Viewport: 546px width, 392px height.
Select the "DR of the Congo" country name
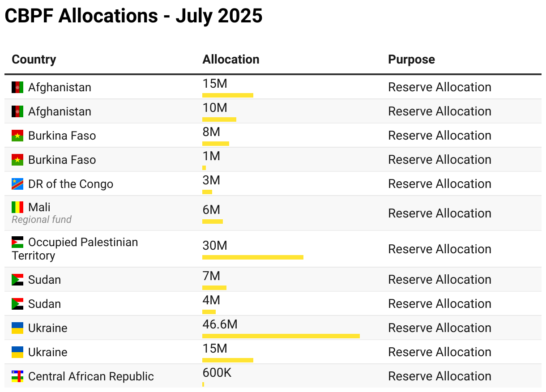coord(71,184)
